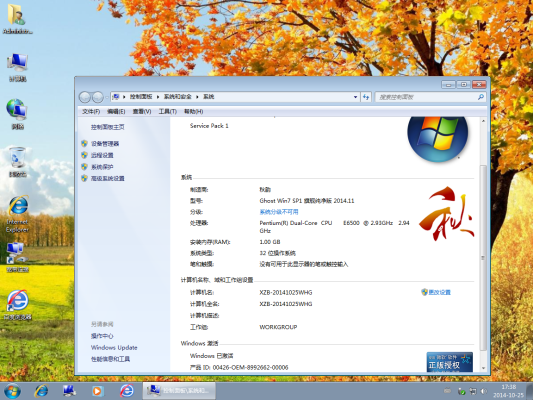Select the red-blue browser shortcut at desktop bottom

coord(17,305)
